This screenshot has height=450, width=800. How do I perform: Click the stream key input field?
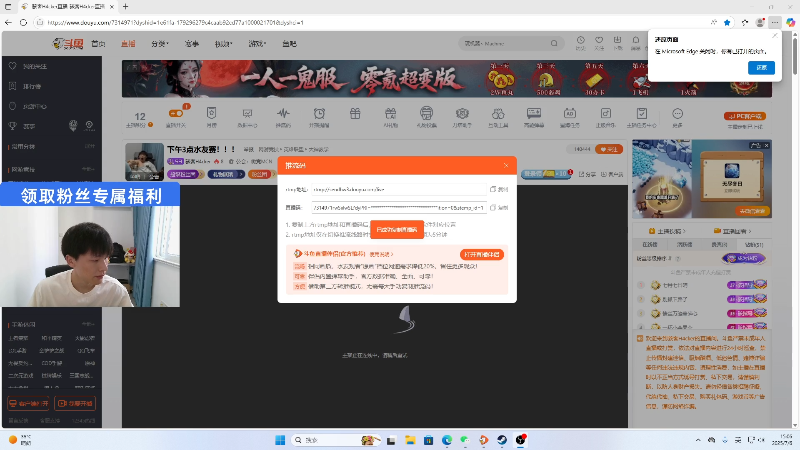(x=399, y=208)
